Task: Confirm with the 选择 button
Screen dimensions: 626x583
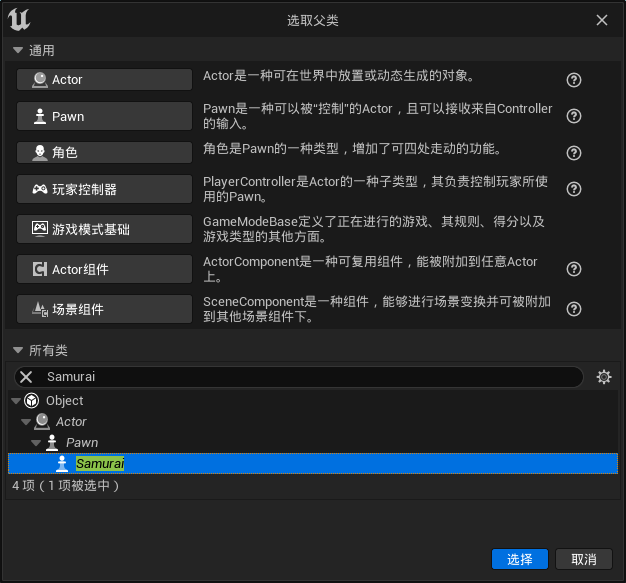Action: (x=520, y=559)
